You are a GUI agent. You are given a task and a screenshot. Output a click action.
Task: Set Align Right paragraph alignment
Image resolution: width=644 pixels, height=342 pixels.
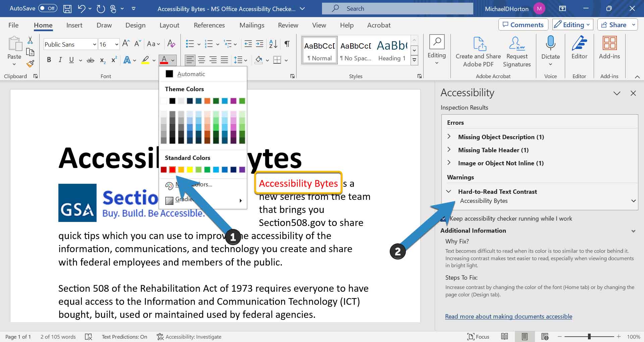pos(213,60)
